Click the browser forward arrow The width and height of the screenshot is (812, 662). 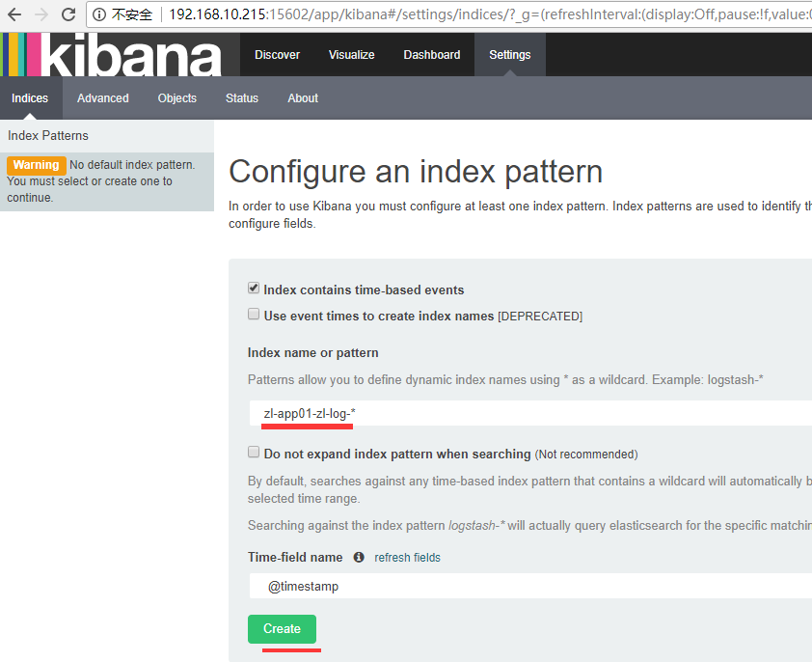pyautogui.click(x=41, y=14)
